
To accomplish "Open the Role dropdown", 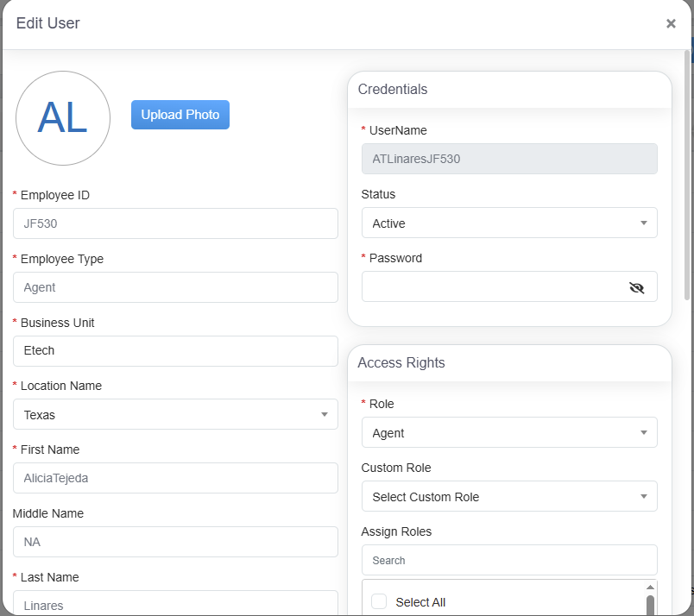I will pyautogui.click(x=508, y=433).
